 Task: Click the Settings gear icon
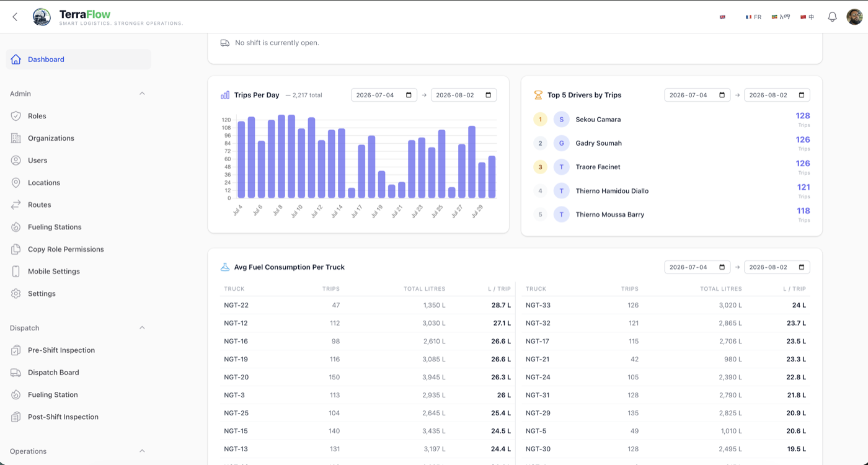pyautogui.click(x=16, y=294)
